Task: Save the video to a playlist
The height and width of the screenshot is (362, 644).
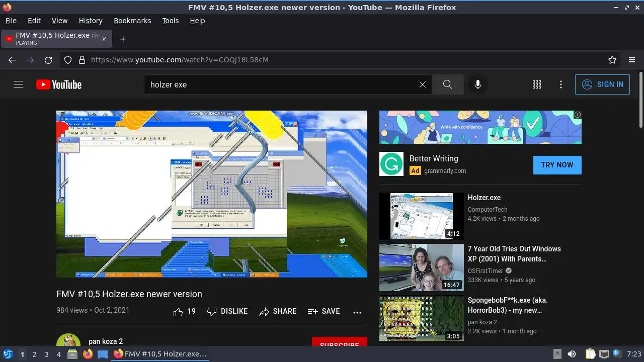Action: [324, 312]
